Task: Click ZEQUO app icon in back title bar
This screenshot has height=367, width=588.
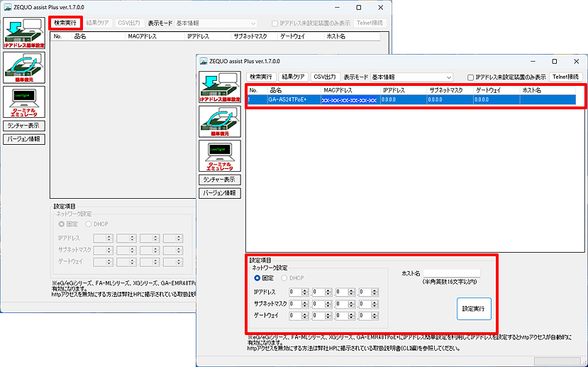Action: (x=7, y=7)
